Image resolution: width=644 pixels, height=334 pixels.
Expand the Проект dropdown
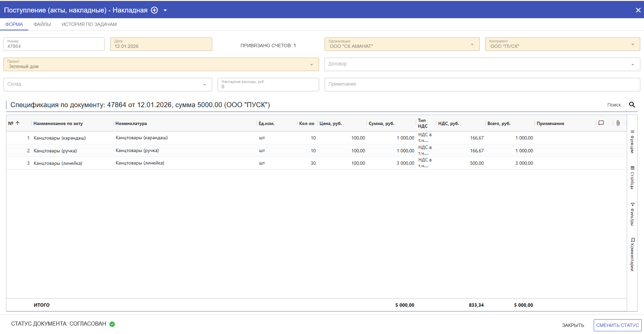pos(311,65)
